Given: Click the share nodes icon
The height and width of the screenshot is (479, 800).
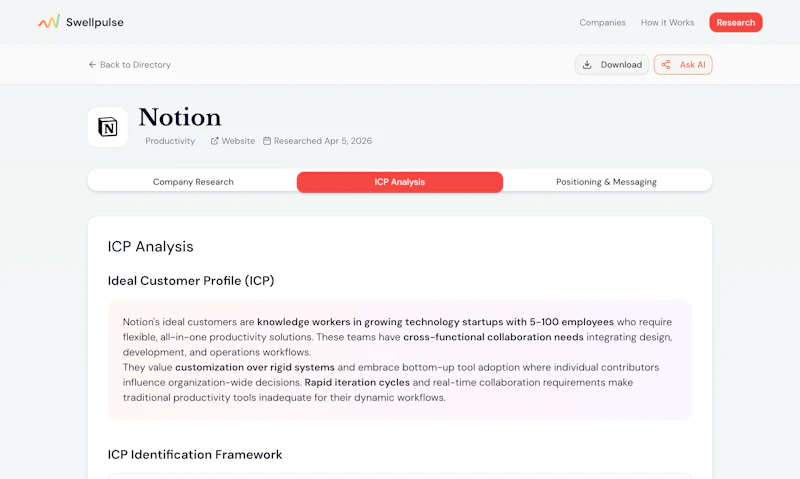Looking at the screenshot, I should 666,65.
